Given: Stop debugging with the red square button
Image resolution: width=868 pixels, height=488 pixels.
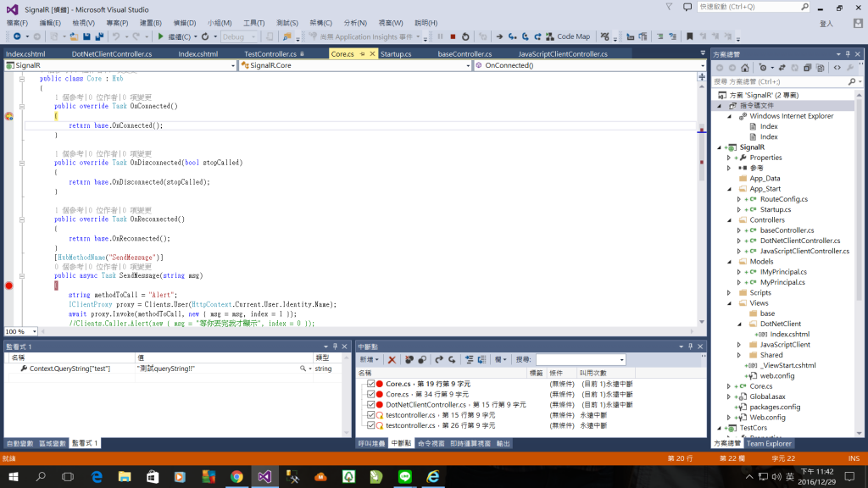Looking at the screenshot, I should click(x=453, y=36).
